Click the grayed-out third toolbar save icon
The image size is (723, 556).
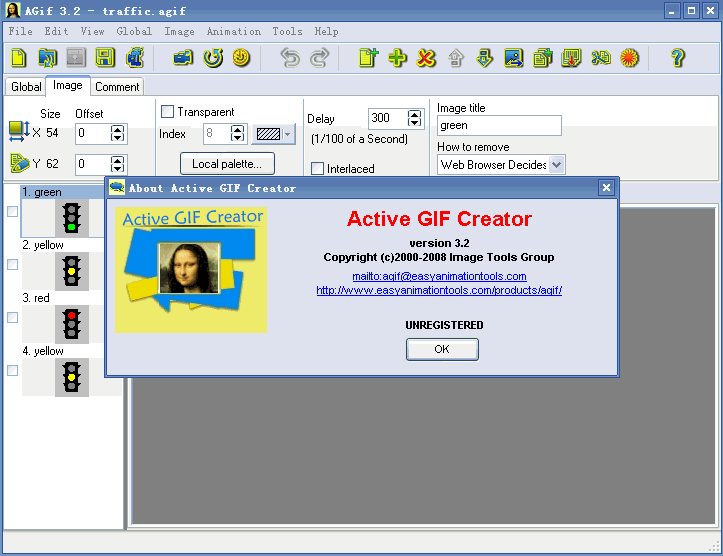tap(76, 58)
